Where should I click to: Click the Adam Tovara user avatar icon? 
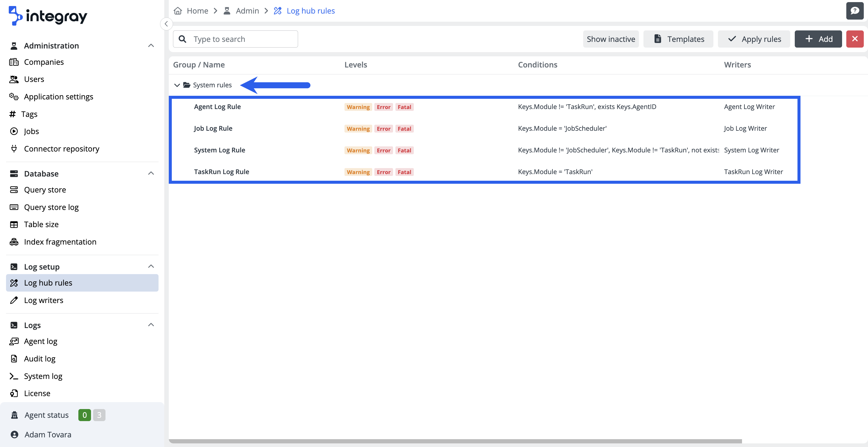click(x=14, y=435)
